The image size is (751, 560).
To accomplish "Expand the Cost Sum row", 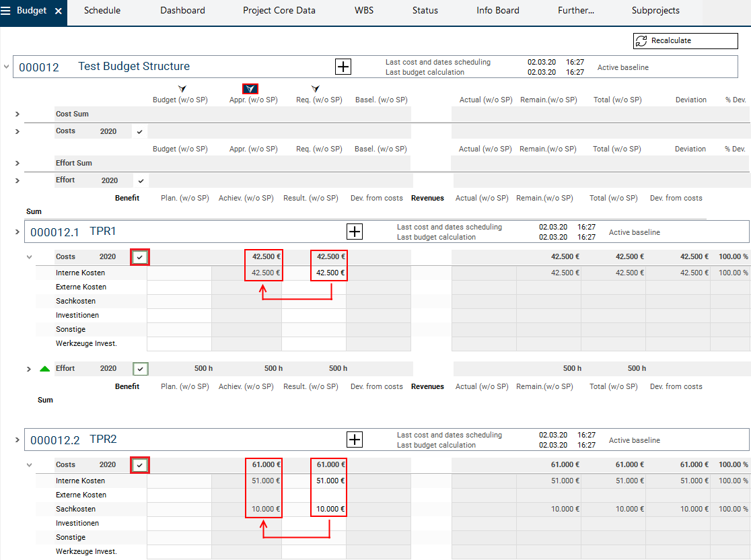I will (x=17, y=114).
